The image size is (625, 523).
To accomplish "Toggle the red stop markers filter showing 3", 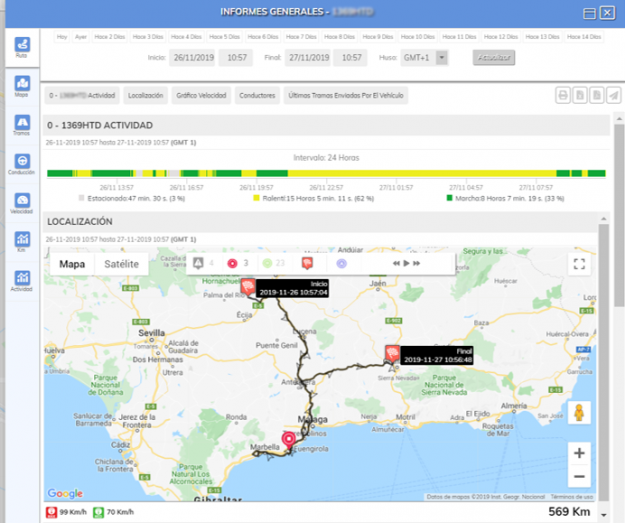I will [238, 263].
